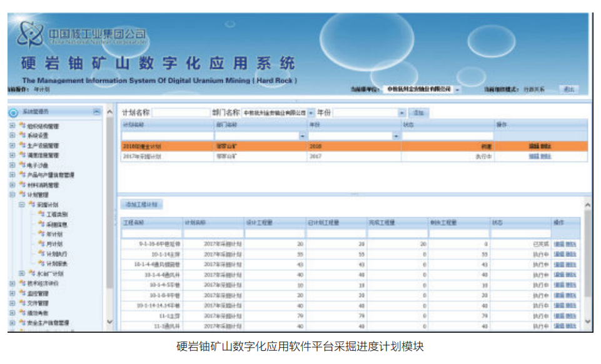Click the icon beside 材料消耗管理
Image resolution: width=601 pixels, height=364 pixels.
point(23,185)
